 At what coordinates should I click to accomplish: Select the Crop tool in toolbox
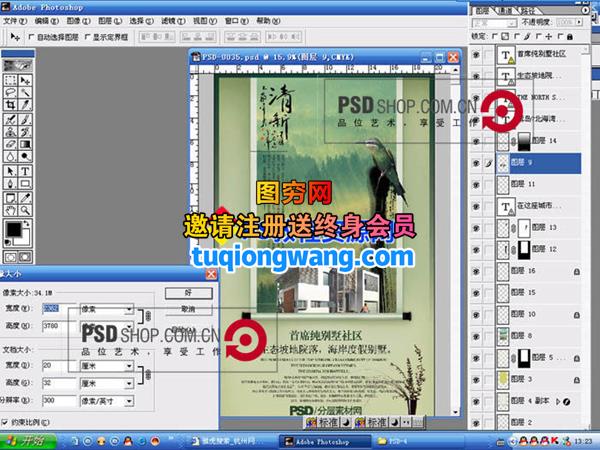pyautogui.click(x=10, y=103)
